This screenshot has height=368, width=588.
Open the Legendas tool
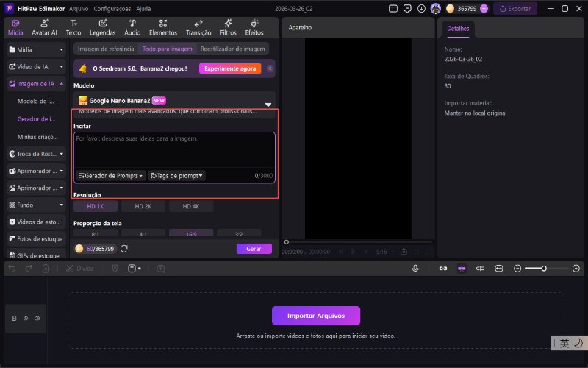(x=102, y=27)
